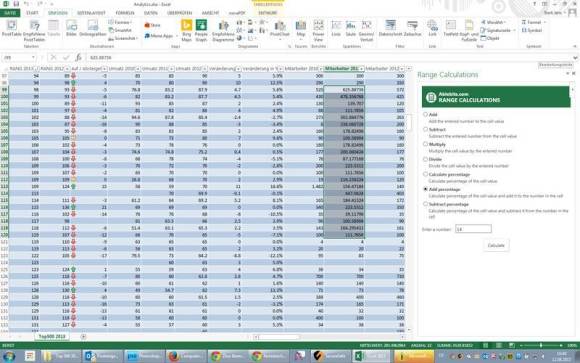
Task: Open Empfohlene PivotTables (recommended PivotTables)
Action: (x=34, y=31)
